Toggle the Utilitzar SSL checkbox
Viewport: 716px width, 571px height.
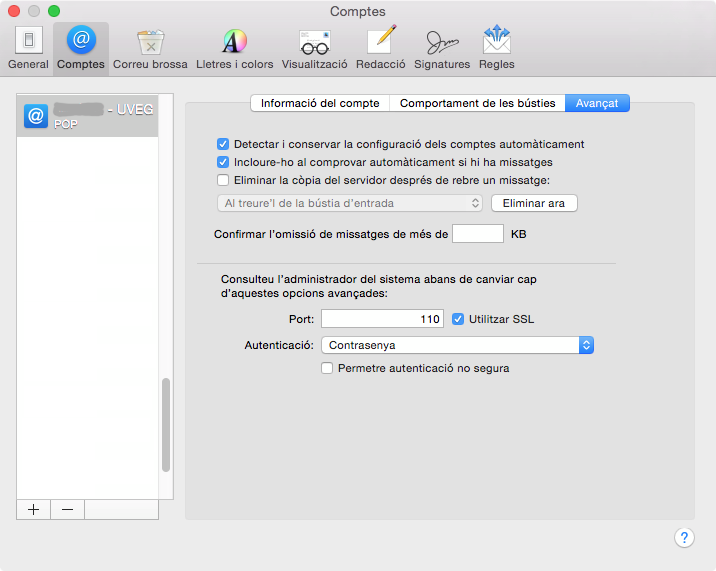click(458, 319)
